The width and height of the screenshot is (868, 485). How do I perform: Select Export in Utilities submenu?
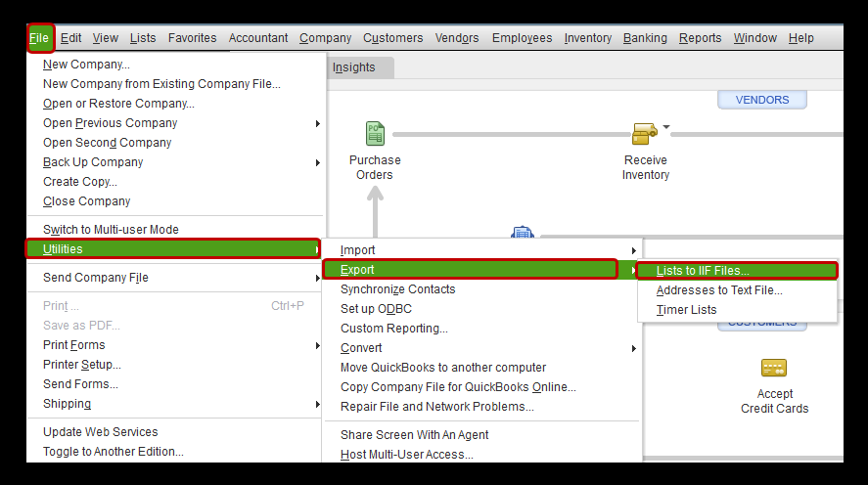(x=471, y=270)
